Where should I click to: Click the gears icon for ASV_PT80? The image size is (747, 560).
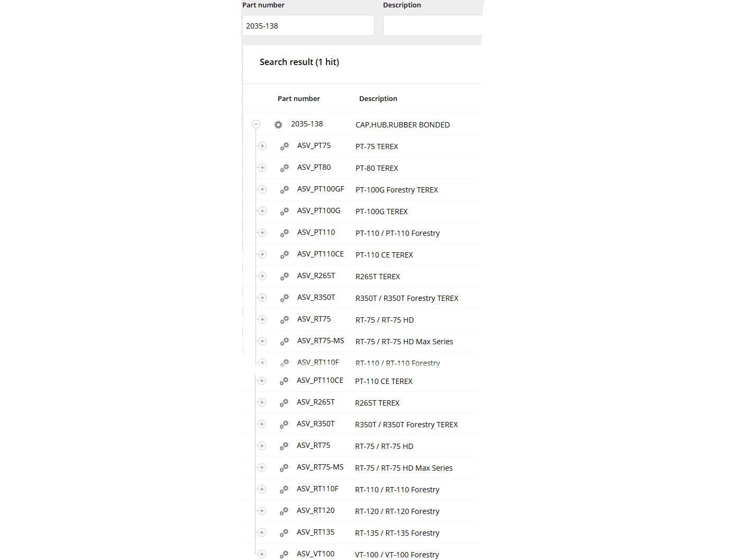(285, 168)
